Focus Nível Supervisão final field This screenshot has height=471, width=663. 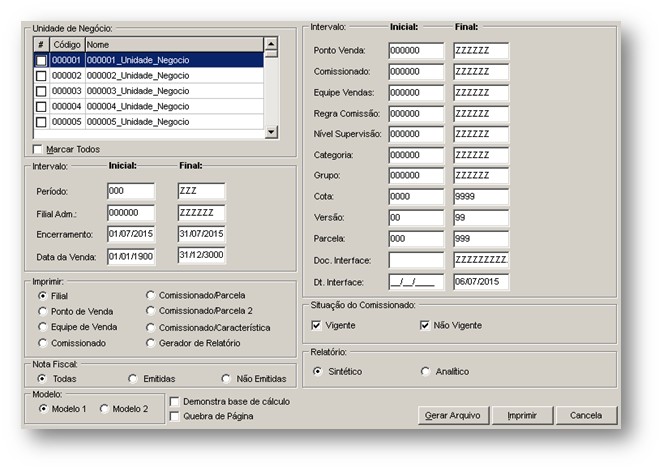pyautogui.click(x=481, y=134)
